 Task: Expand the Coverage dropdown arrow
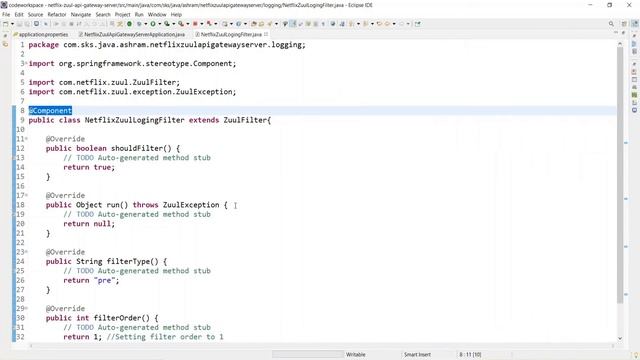tap(173, 24)
